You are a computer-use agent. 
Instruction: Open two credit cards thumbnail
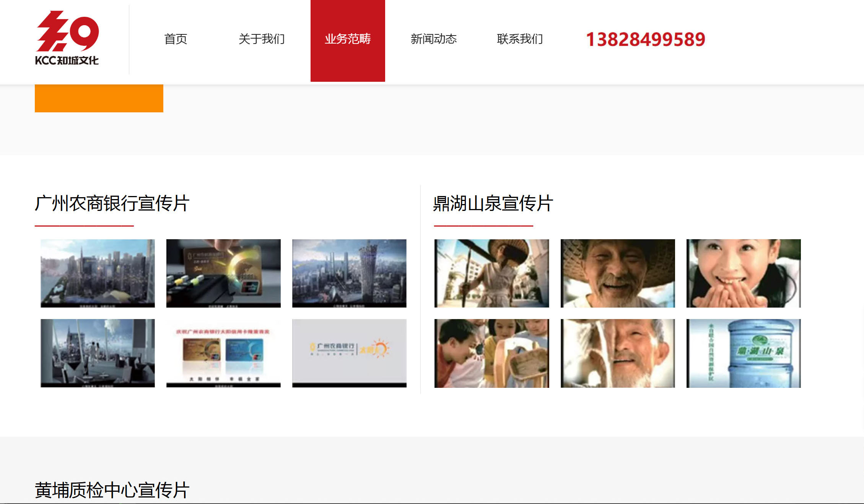click(223, 353)
